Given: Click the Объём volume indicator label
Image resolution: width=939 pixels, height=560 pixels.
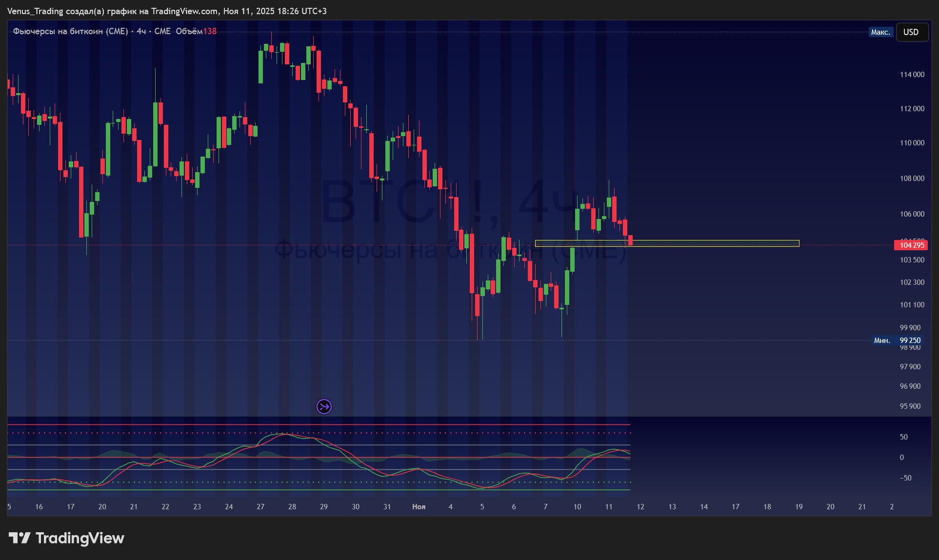Looking at the screenshot, I should [188, 31].
